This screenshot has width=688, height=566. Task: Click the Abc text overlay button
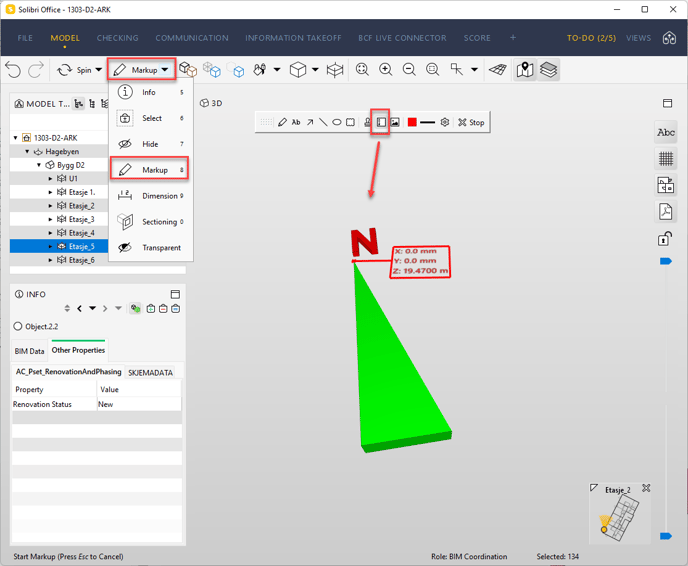tap(666, 132)
